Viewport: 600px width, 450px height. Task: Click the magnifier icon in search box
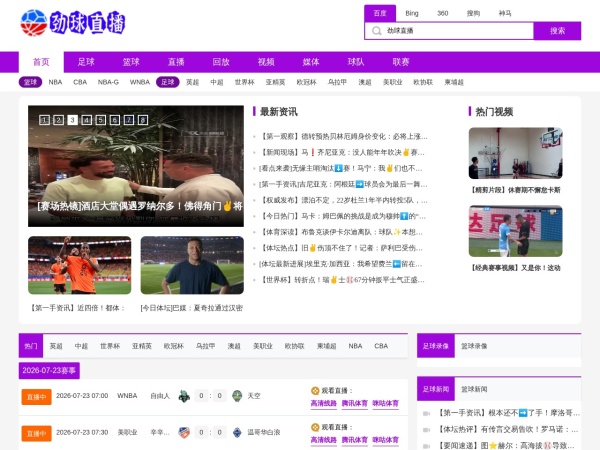[x=377, y=31]
